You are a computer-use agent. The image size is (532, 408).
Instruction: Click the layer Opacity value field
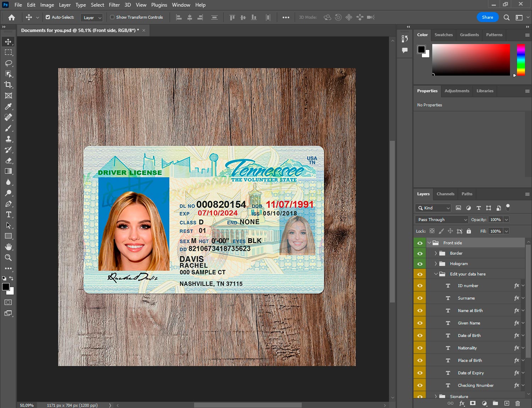[495, 219]
